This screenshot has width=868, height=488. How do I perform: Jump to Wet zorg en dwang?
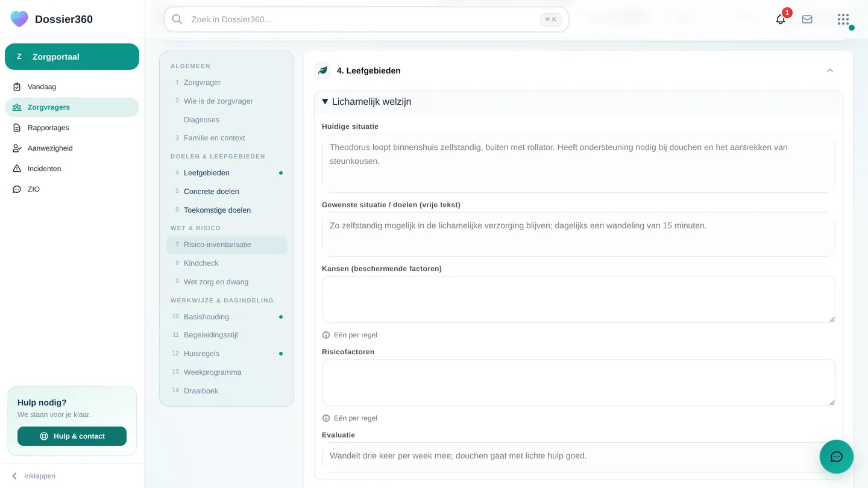click(x=227, y=282)
